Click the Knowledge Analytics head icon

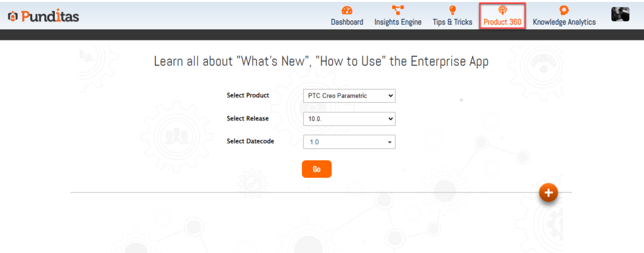[563, 10]
